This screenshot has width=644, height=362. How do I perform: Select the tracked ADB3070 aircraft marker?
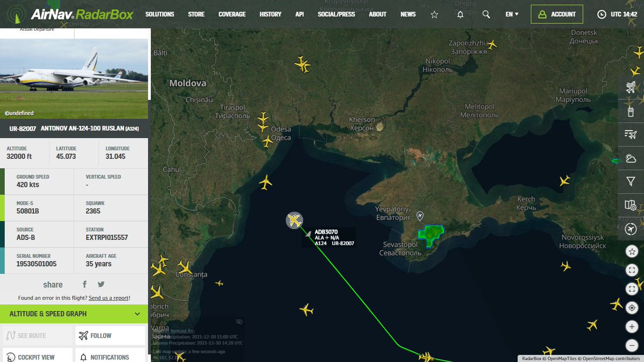294,220
